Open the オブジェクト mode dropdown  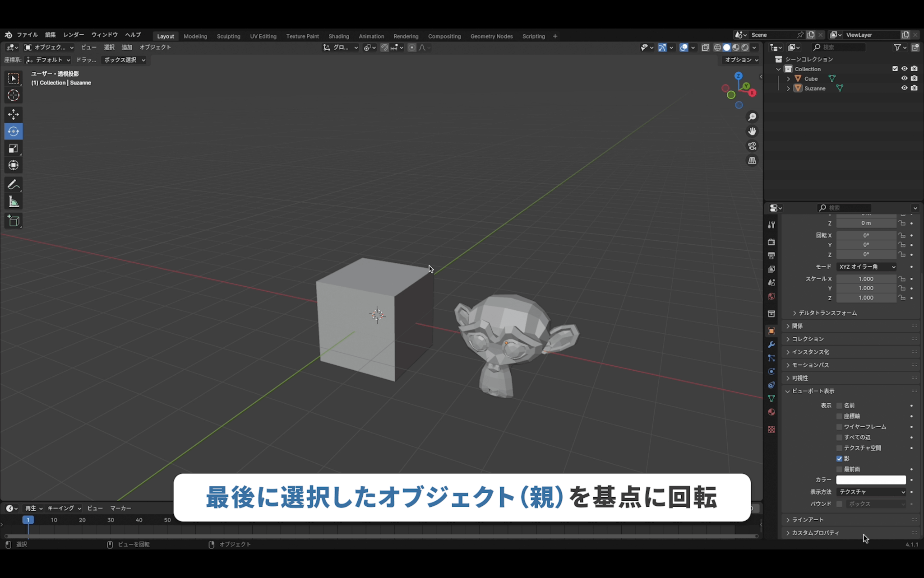click(x=49, y=47)
